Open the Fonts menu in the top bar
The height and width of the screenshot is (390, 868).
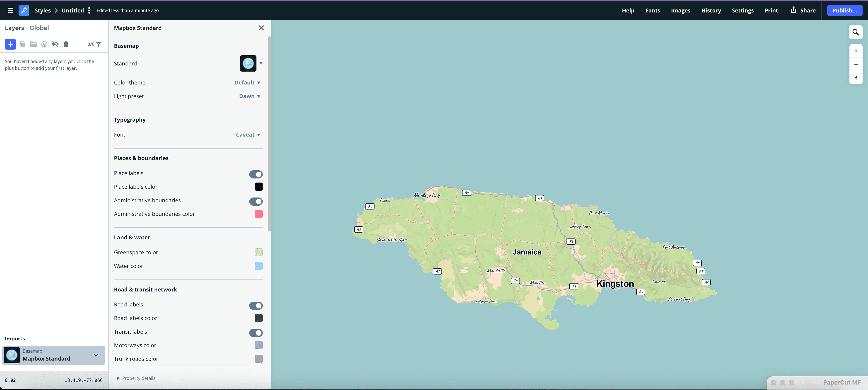click(653, 10)
